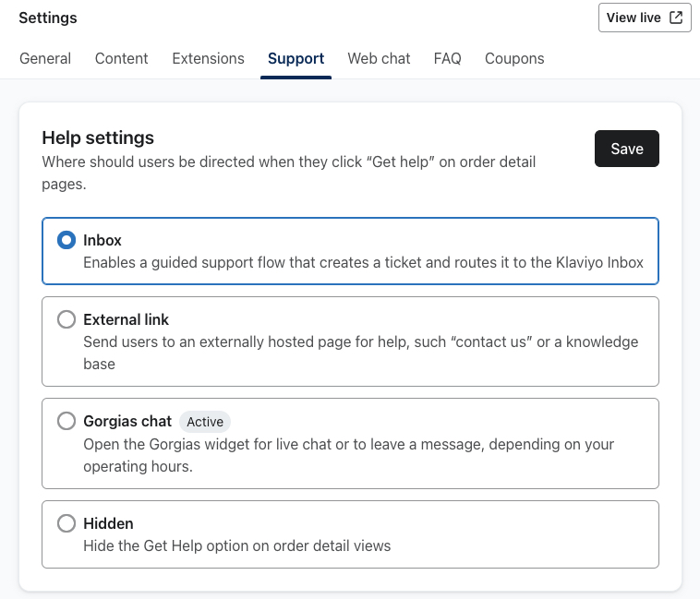700x599 pixels.
Task: Pick the Hidden radio option
Action: coord(66,523)
